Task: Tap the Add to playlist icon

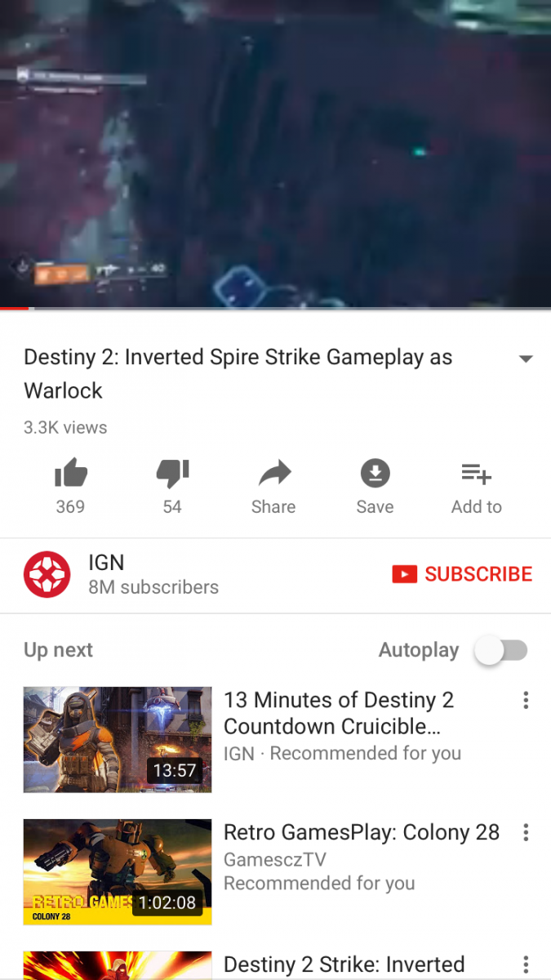Action: pyautogui.click(x=476, y=473)
